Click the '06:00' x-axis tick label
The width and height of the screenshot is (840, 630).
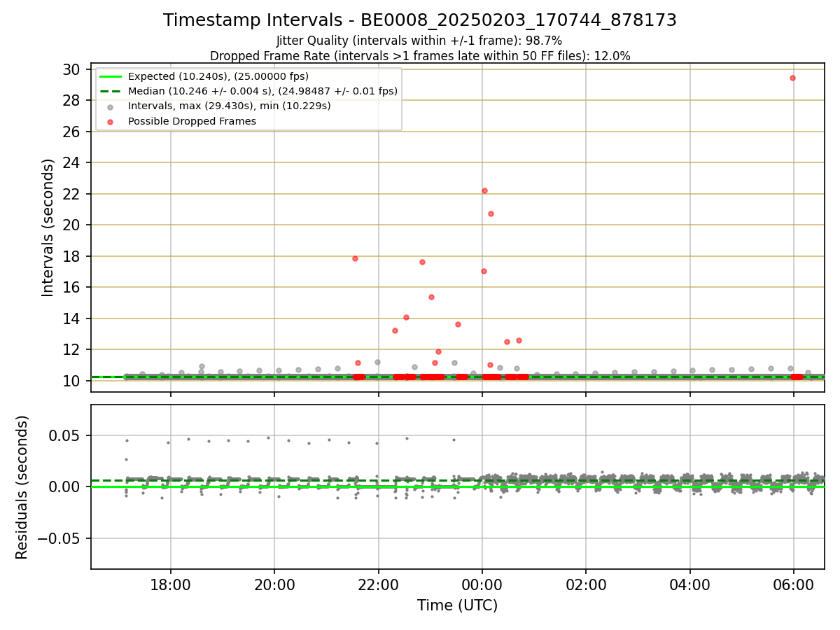(794, 584)
